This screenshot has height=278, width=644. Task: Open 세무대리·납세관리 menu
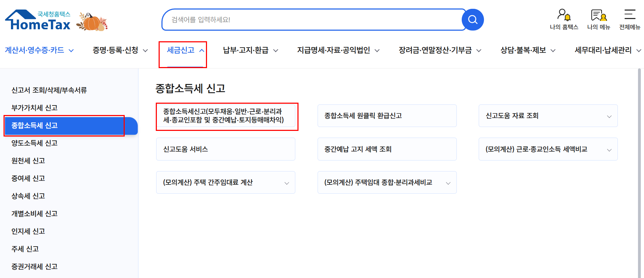click(608, 50)
